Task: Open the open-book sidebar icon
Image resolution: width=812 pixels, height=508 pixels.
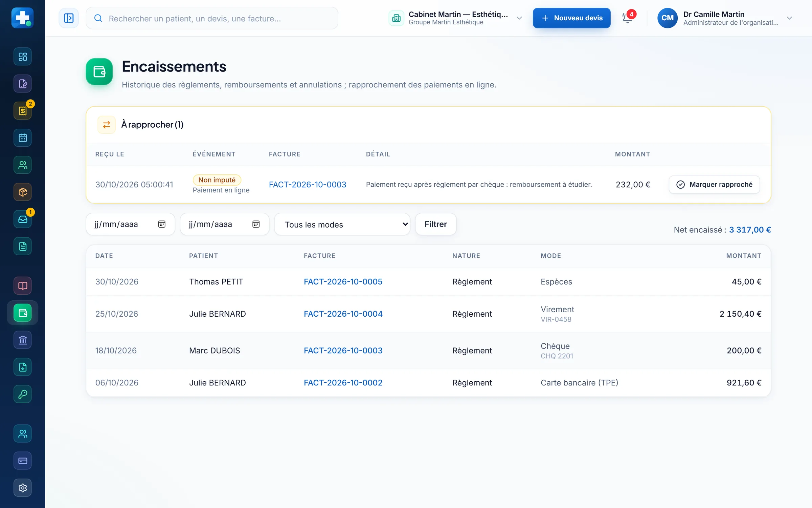Action: pyautogui.click(x=23, y=286)
